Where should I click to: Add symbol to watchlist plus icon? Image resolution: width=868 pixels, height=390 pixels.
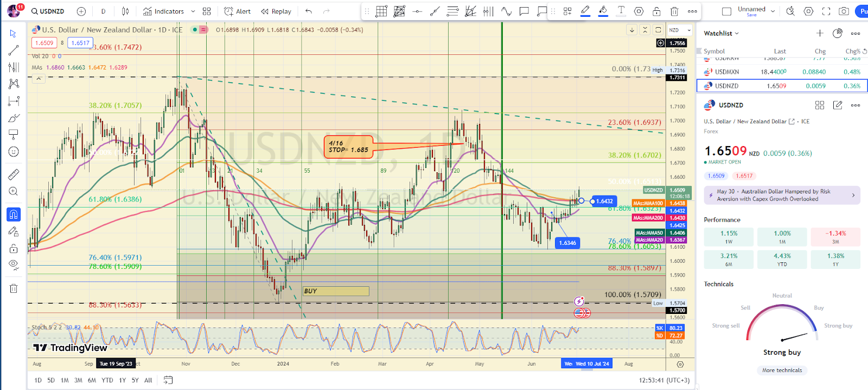[x=820, y=33]
